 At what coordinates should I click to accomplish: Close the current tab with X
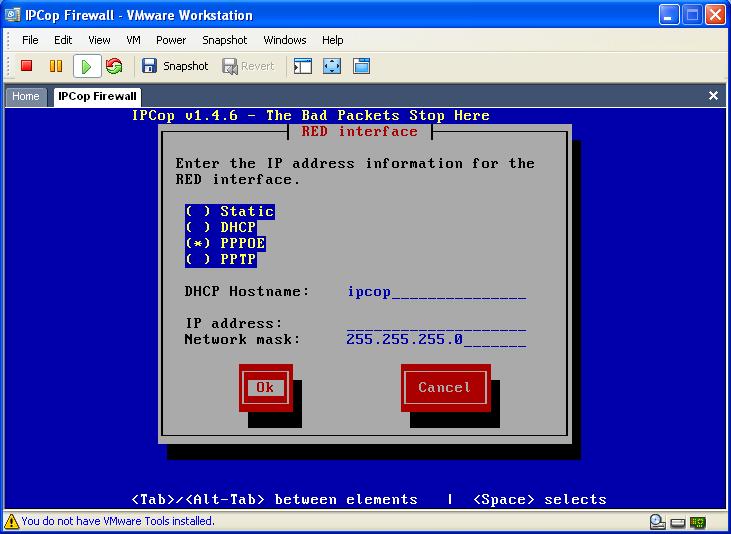pyautogui.click(x=713, y=96)
